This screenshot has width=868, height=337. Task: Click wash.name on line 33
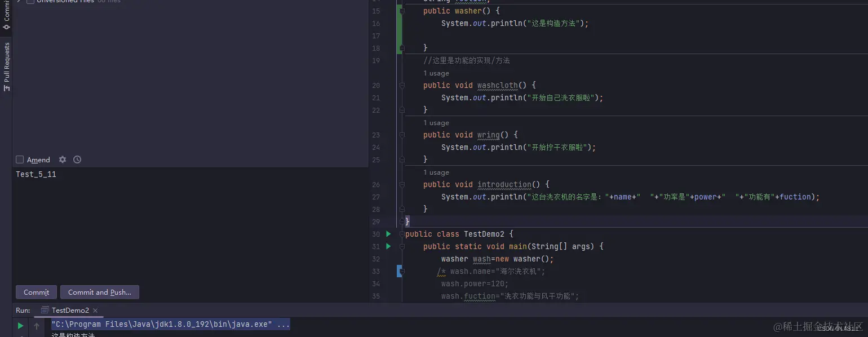click(470, 272)
